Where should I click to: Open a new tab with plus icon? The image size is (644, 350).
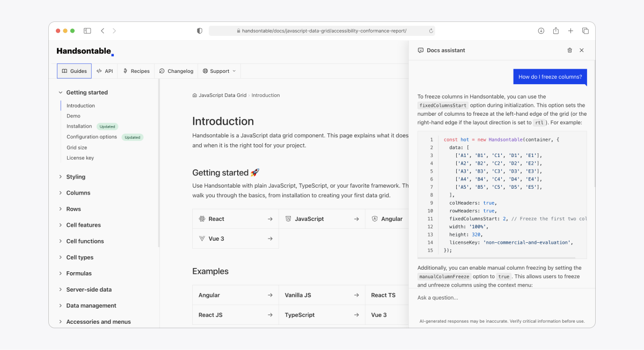[570, 31]
